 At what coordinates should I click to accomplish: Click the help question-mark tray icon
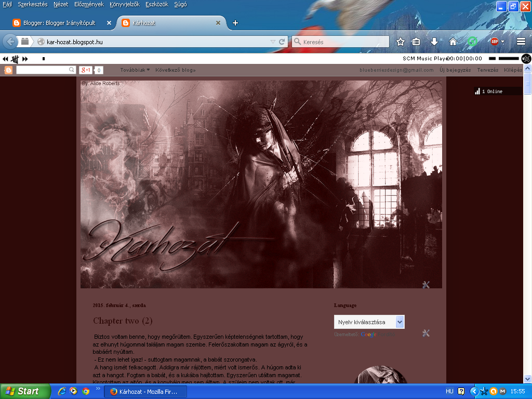(x=461, y=391)
